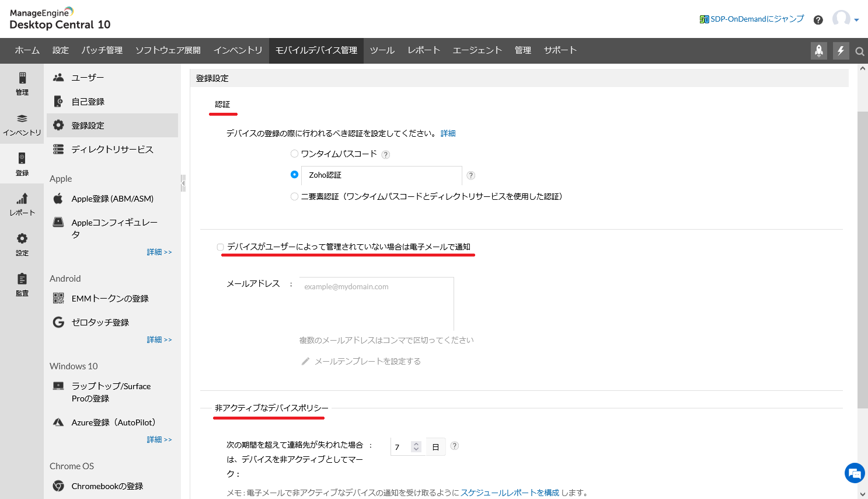The image size is (868, 499).
Task: Click the lightning bolt quick actions icon
Action: point(841,51)
